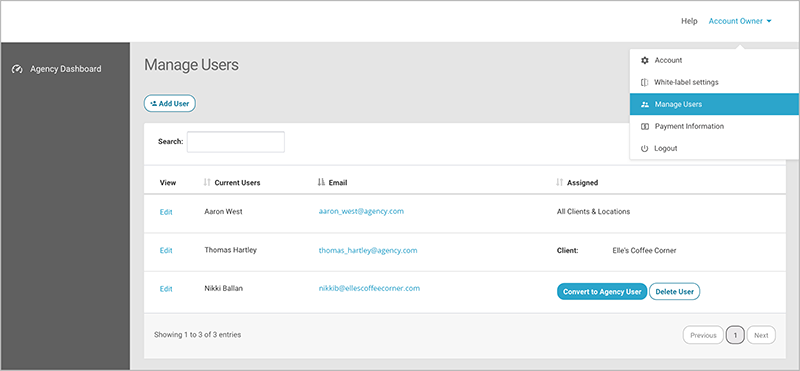Click the Payment Information dollar icon
Screen dimensions: 800x371
(x=644, y=126)
